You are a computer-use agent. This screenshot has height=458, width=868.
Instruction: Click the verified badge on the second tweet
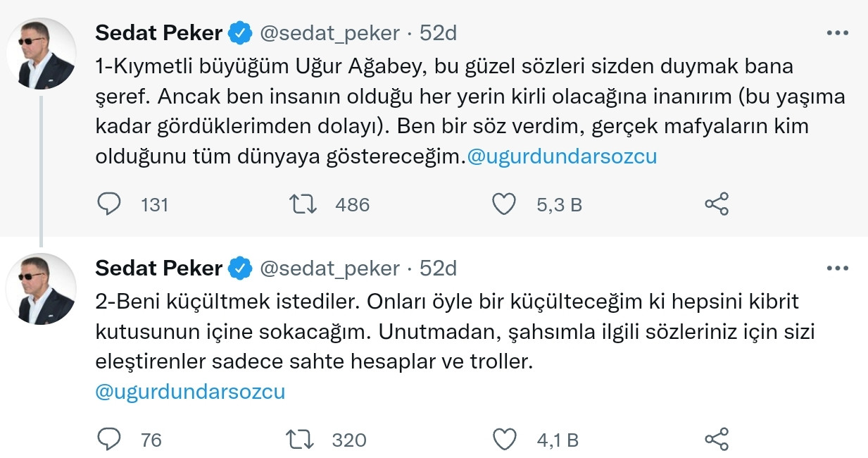tap(240, 268)
